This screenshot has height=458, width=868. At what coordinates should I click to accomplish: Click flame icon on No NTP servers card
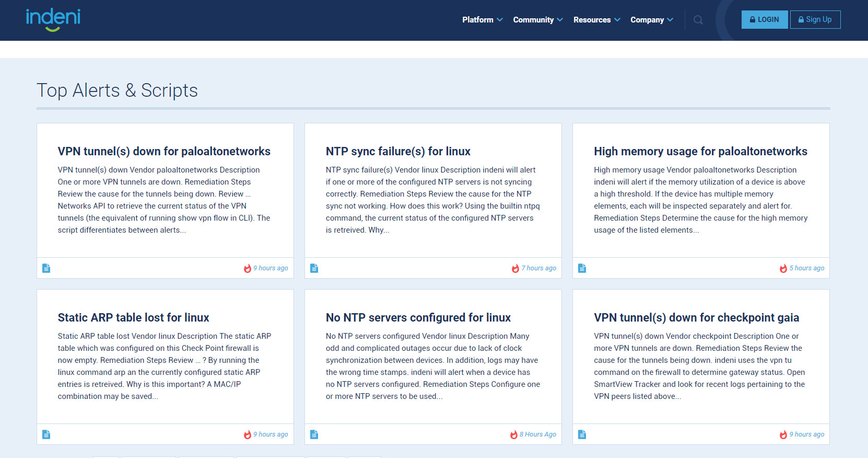(x=514, y=435)
